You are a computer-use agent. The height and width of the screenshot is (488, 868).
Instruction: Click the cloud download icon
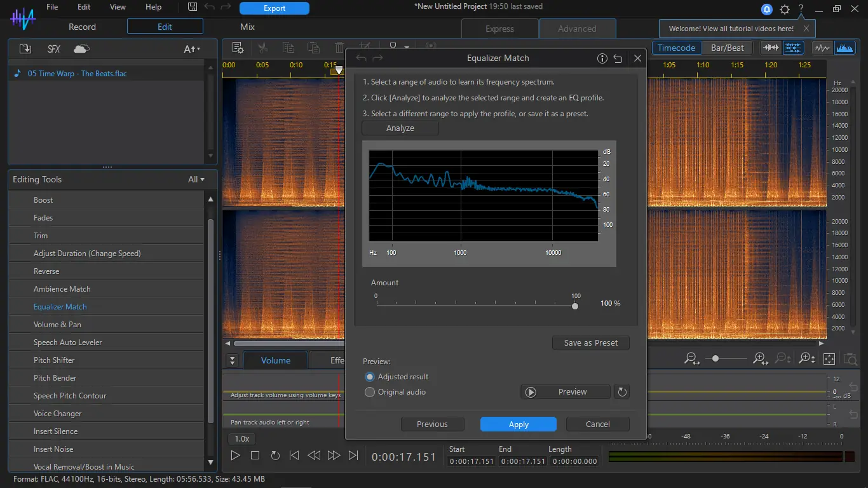(x=81, y=49)
